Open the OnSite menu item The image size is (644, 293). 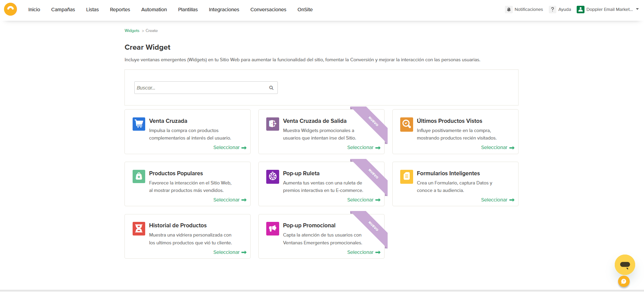305,10
